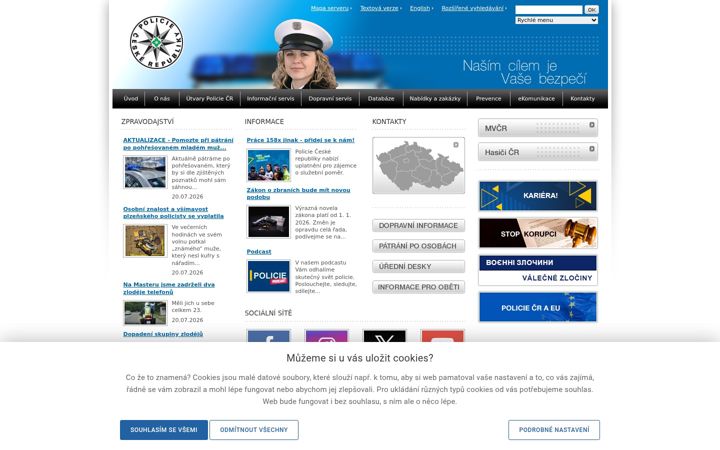Open DOPRAVNÍ INFORMACE button
The height and width of the screenshot is (450, 720).
pos(418,225)
